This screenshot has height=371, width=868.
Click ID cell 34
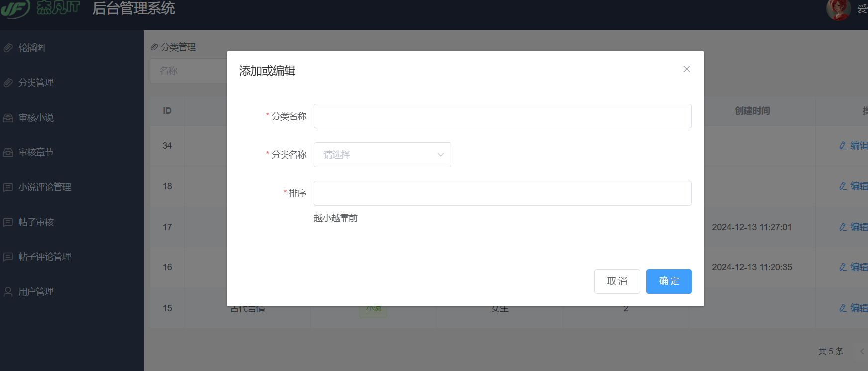(x=167, y=146)
